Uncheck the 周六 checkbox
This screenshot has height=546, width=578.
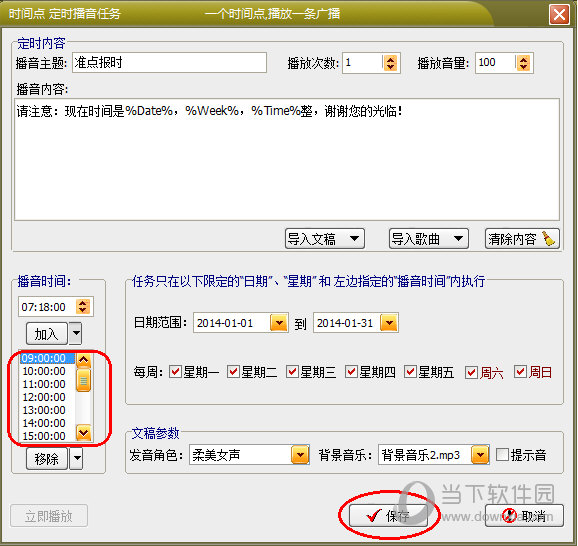tap(471, 372)
